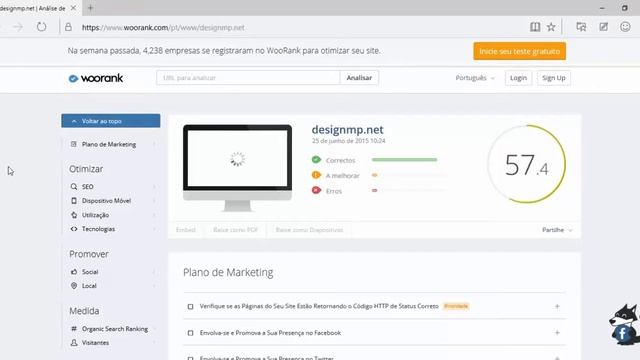Expand the Presença no Twitter task

(557, 358)
